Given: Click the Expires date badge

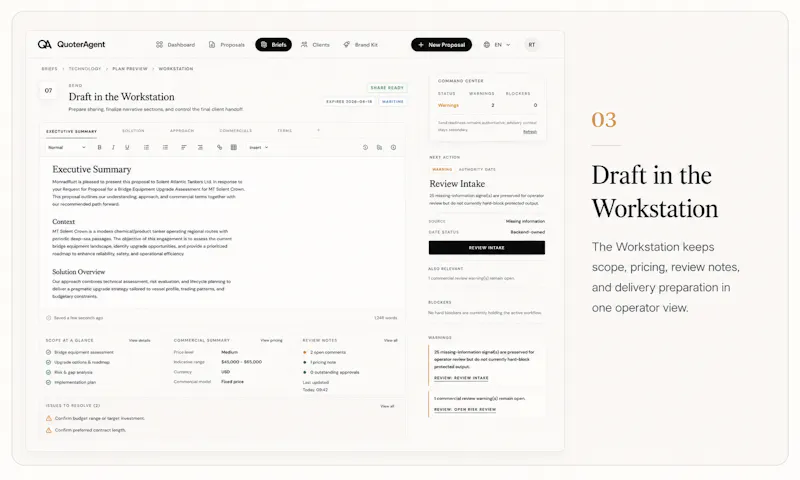Looking at the screenshot, I should pyautogui.click(x=349, y=102).
